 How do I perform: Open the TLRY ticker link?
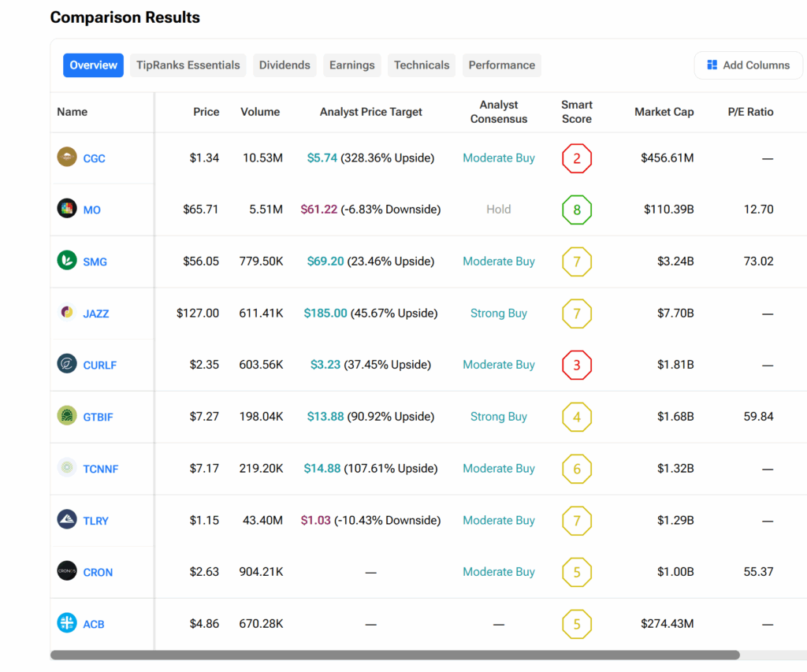tap(95, 521)
